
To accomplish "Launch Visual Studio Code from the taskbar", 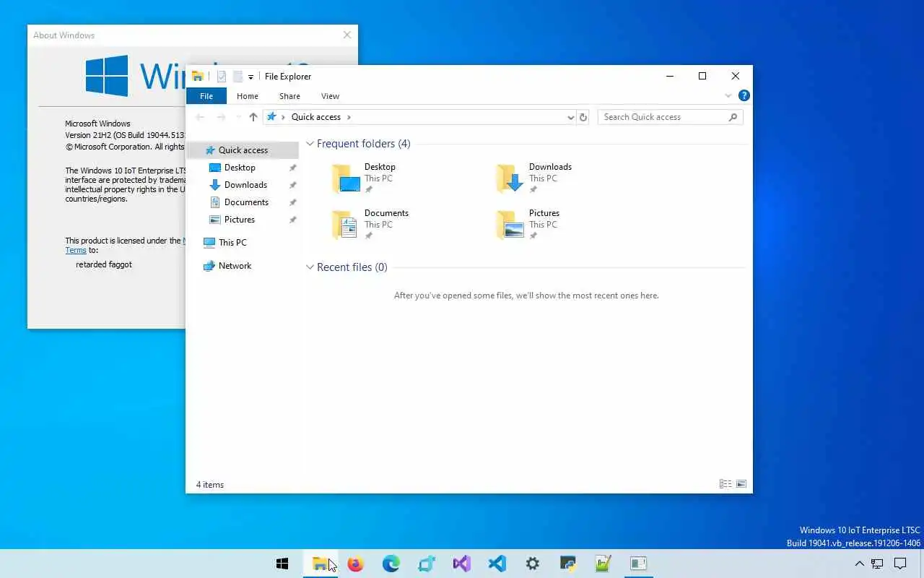I will 497,564.
